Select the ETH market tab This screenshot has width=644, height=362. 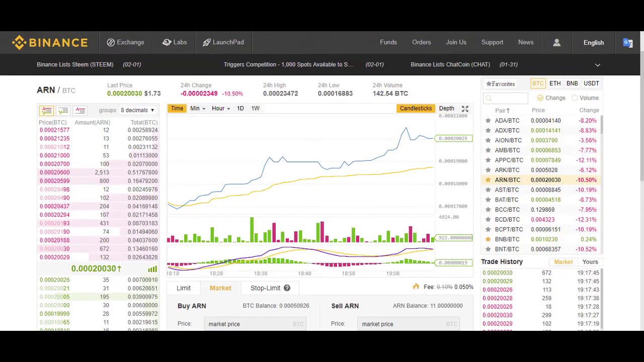coord(555,83)
